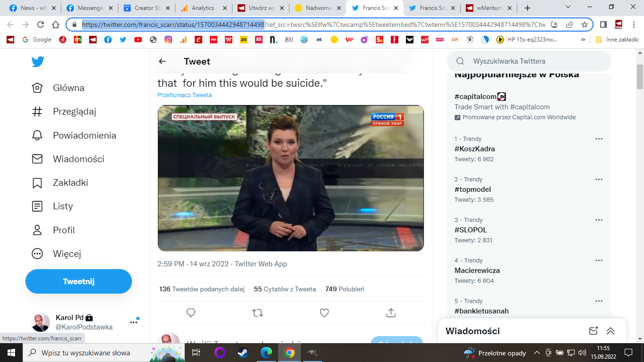
Task: Open new message icon in Wiadomości panel
Action: pos(594,331)
